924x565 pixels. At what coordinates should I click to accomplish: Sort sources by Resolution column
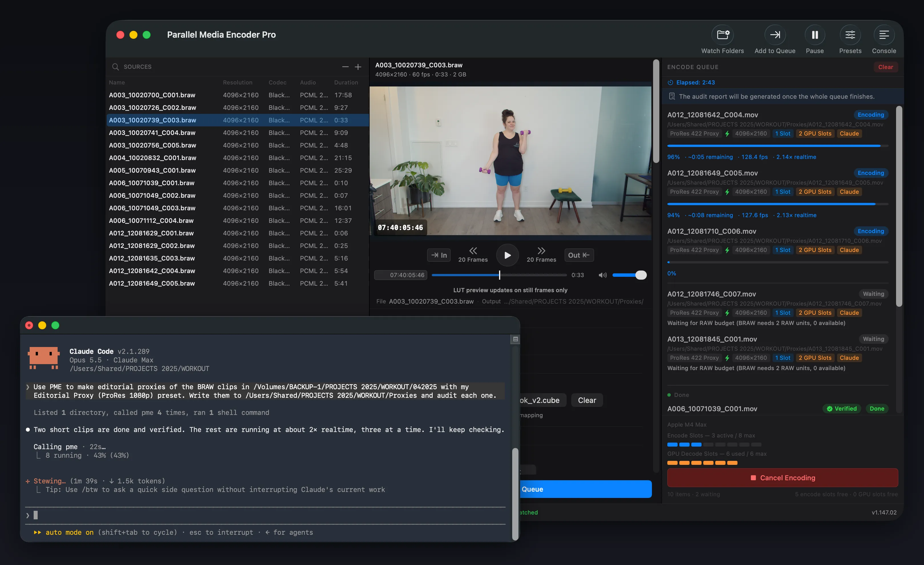click(x=237, y=82)
